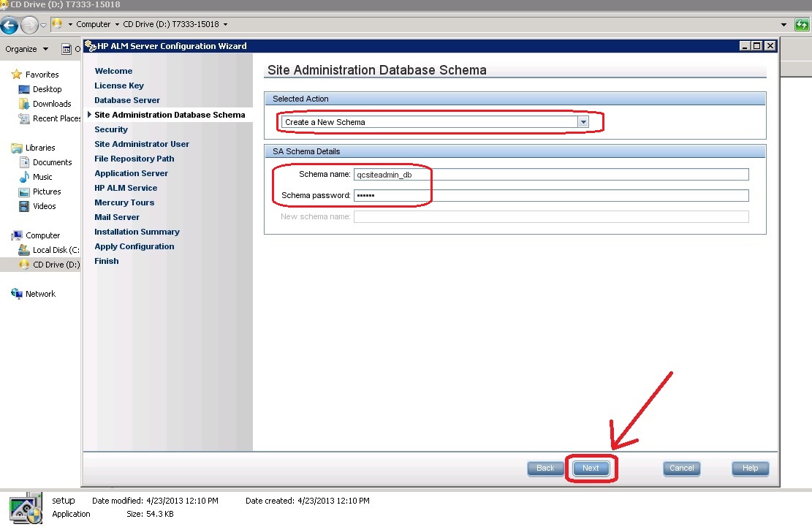Open the Documents library
This screenshot has width=812, height=527.
52,162
